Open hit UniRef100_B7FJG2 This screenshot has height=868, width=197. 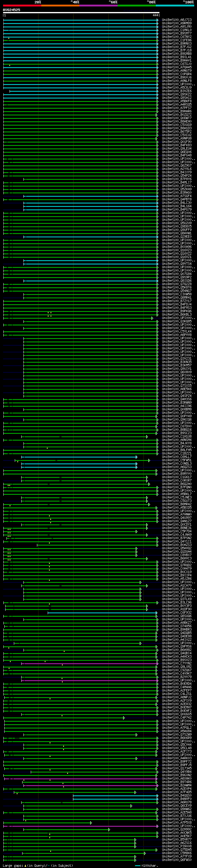coord(177,47)
